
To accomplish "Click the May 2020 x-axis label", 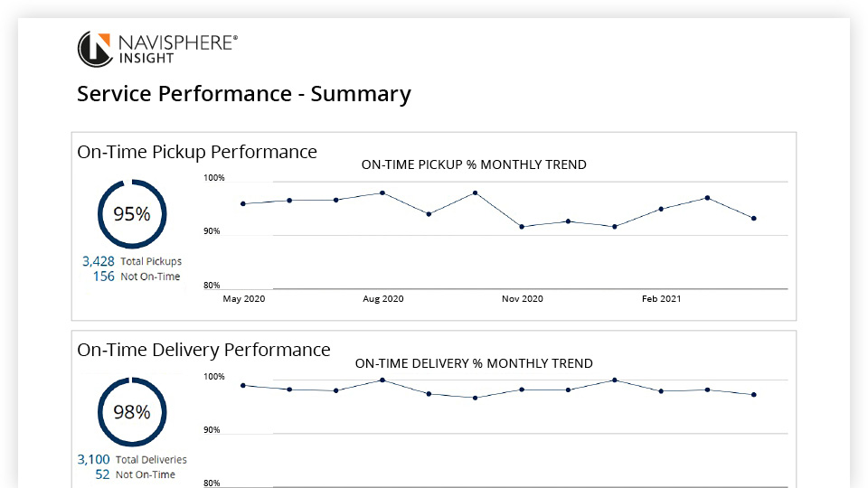I will [x=243, y=299].
